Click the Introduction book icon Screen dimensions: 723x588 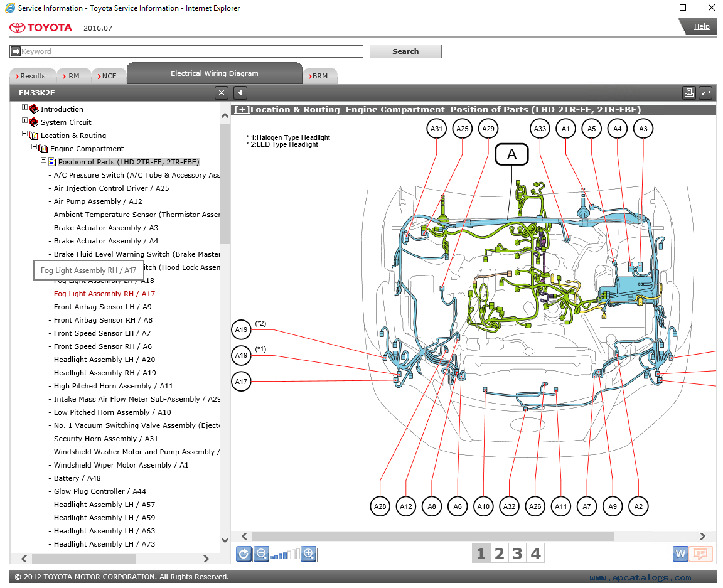(34, 109)
